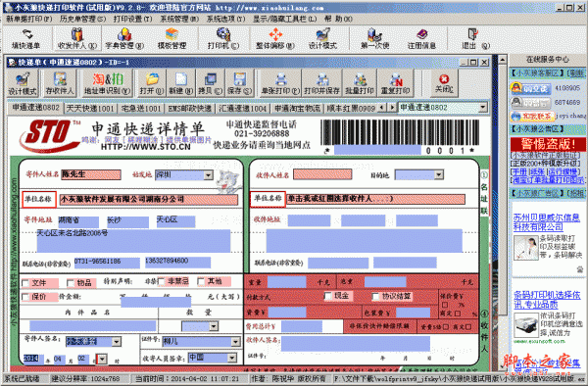Open the 填快递单 tool in main toolbar
588x386 pixels.
(25, 39)
